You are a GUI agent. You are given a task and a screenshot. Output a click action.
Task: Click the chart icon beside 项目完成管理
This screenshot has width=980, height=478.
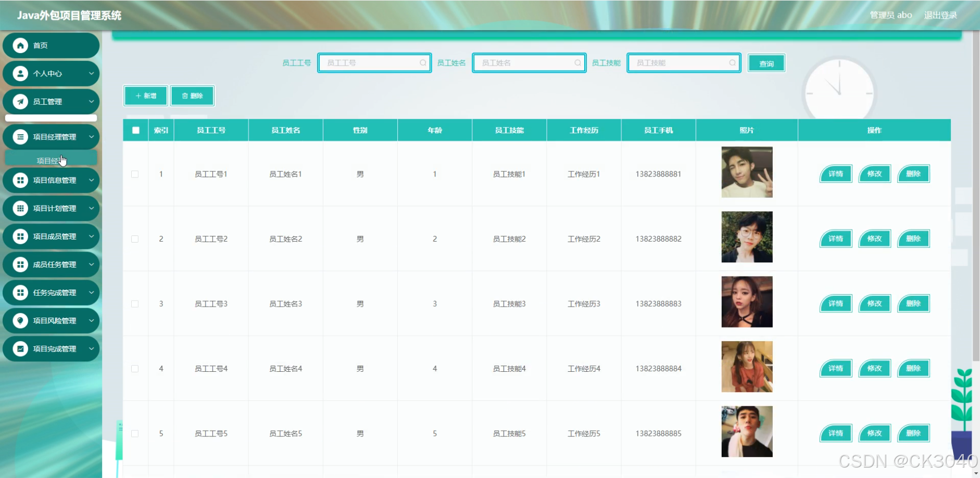click(x=20, y=349)
